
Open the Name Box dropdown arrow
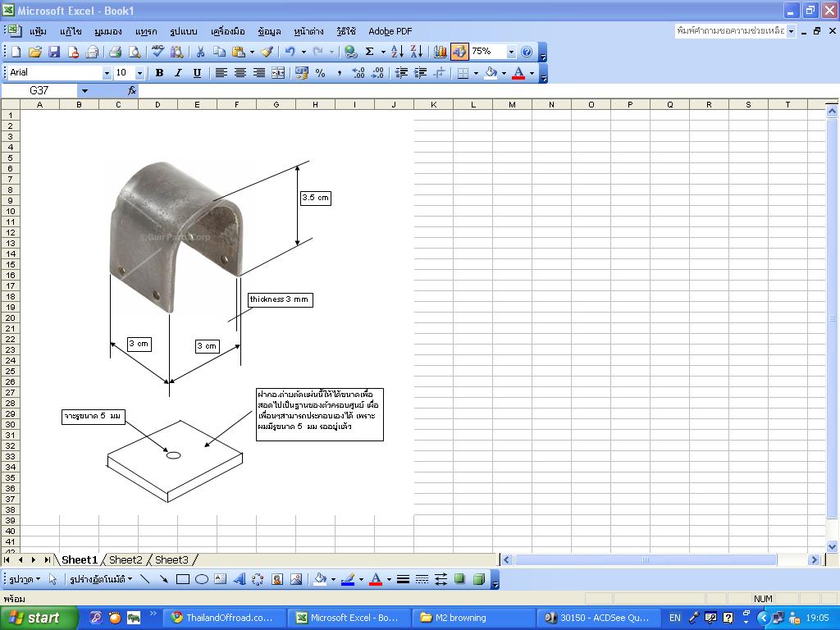point(84,91)
